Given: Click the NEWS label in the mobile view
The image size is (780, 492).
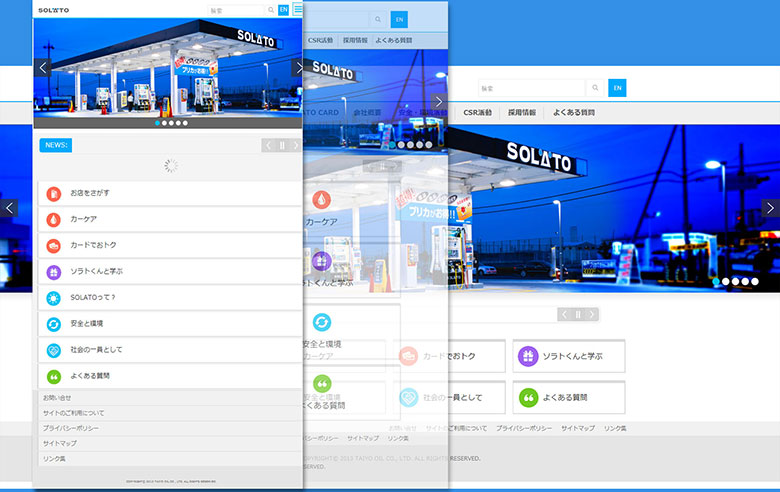Looking at the screenshot, I should tap(56, 145).
